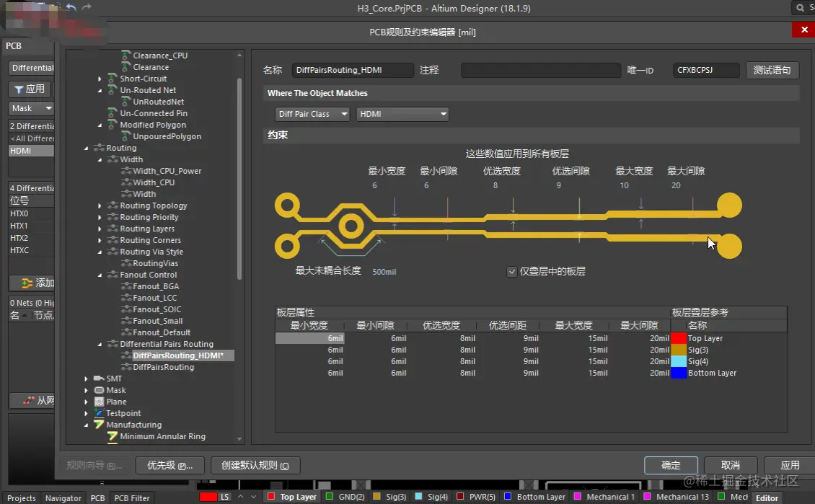The height and width of the screenshot is (504, 815).
Task: Click the Routing Topology icon
Action: point(113,205)
